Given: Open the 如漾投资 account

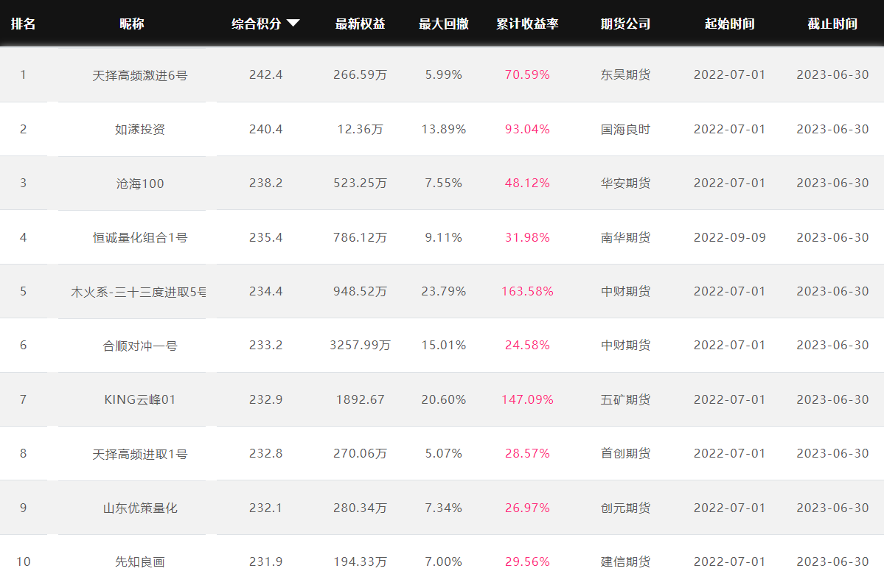Looking at the screenshot, I should click(140, 130).
